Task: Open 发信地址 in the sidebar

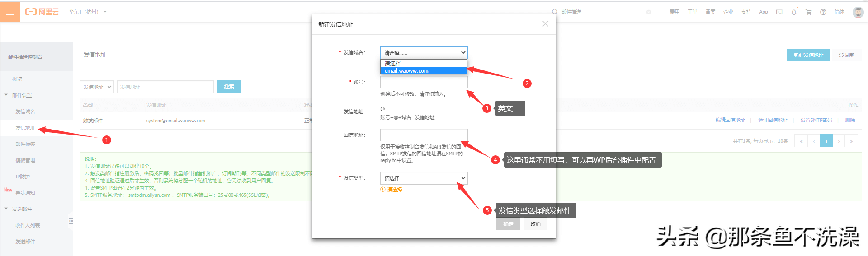Action: [25, 128]
